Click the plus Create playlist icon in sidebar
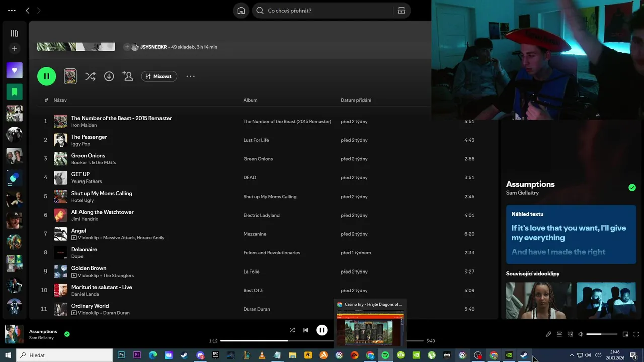Image resolution: width=644 pixels, height=362 pixels. (x=14, y=49)
